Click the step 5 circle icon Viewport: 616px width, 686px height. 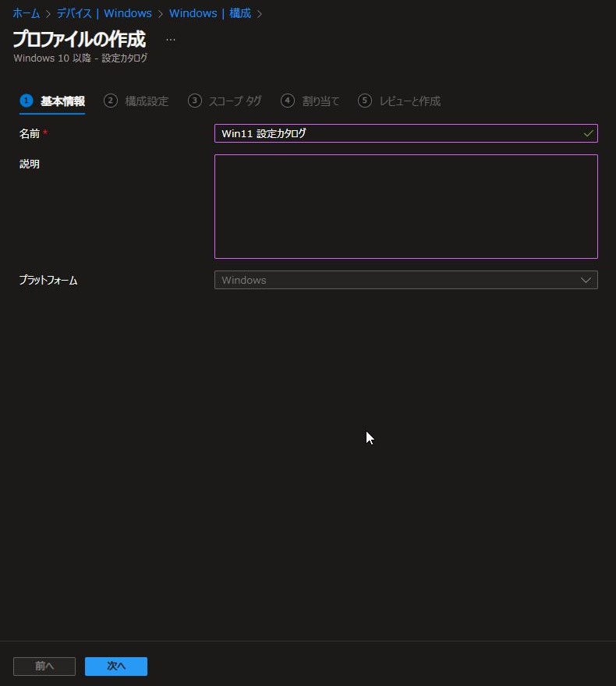[365, 101]
